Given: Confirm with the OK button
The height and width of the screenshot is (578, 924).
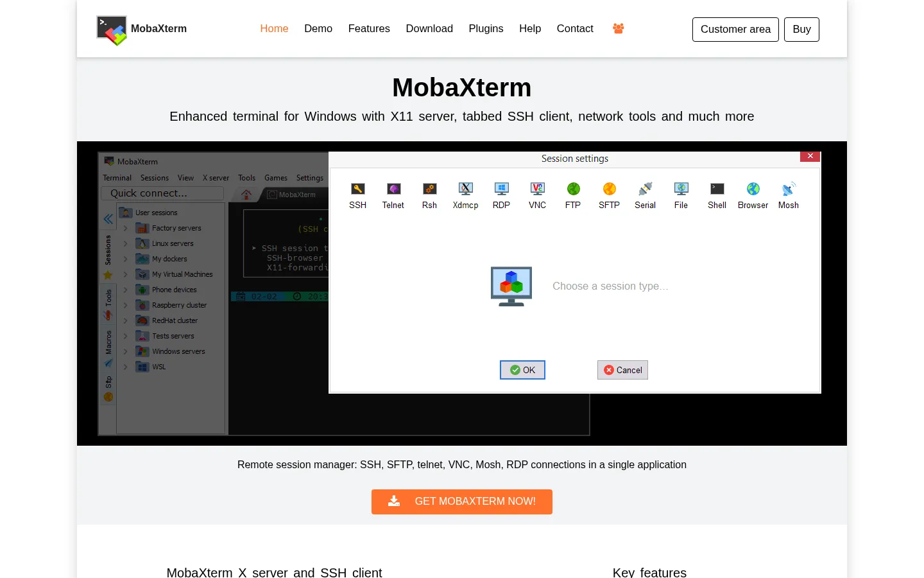Looking at the screenshot, I should click(x=522, y=370).
